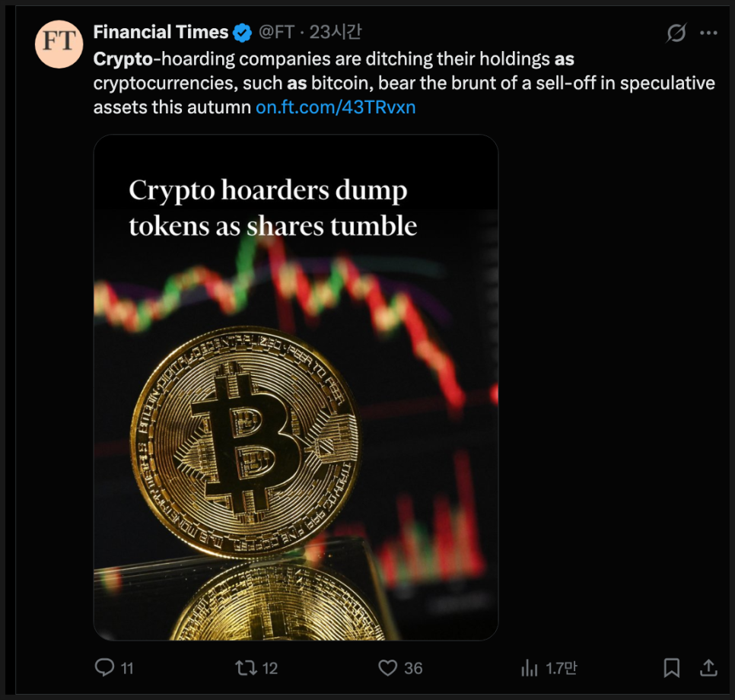Click the 1.7만 views count

560,668
